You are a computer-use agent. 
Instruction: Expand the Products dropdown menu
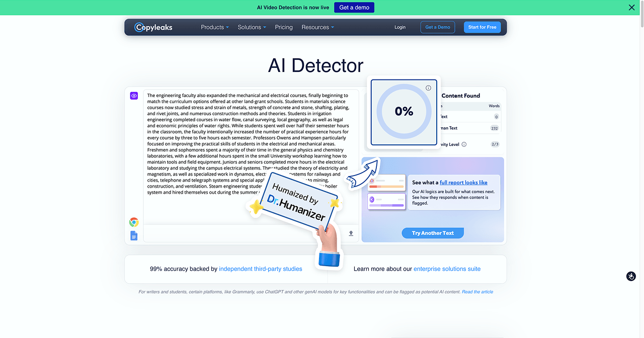pyautogui.click(x=215, y=27)
